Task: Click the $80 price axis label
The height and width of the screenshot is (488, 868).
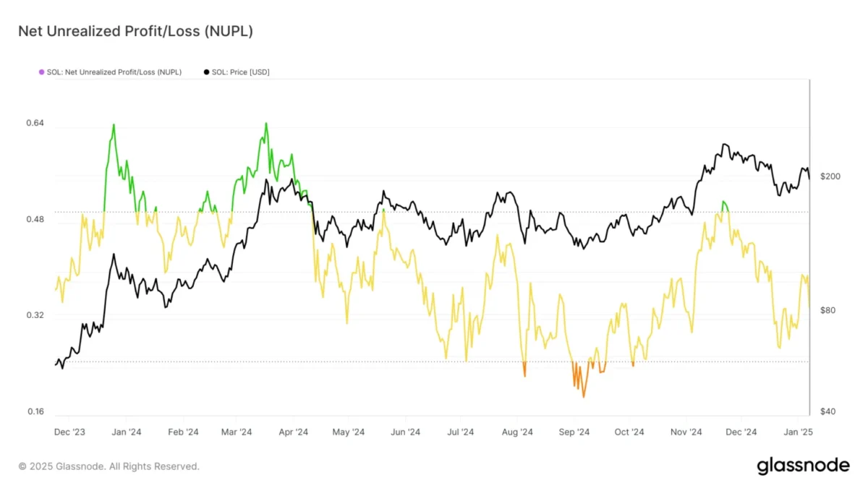Action: pyautogui.click(x=828, y=310)
